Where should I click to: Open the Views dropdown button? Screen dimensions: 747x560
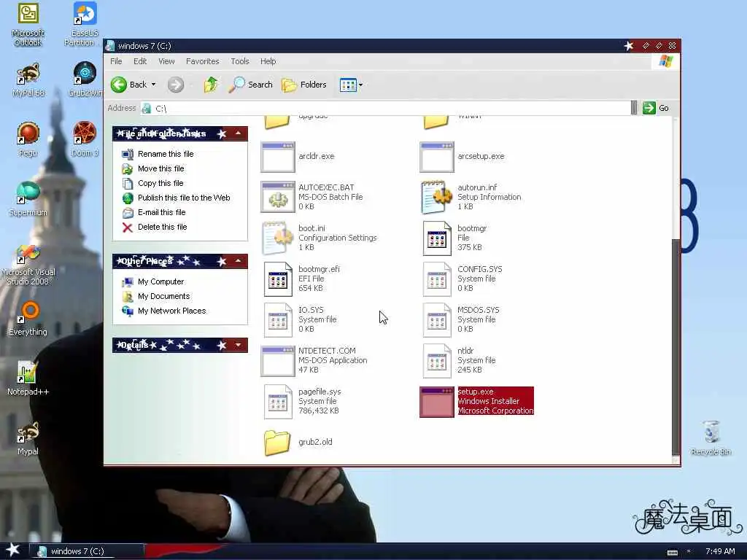[x=351, y=85]
